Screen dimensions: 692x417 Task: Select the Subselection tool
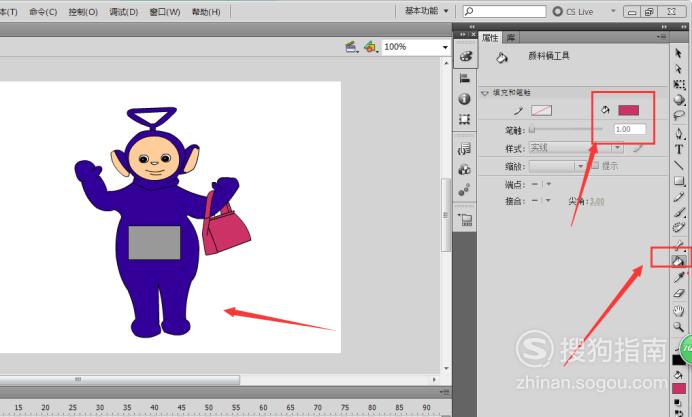[x=679, y=69]
